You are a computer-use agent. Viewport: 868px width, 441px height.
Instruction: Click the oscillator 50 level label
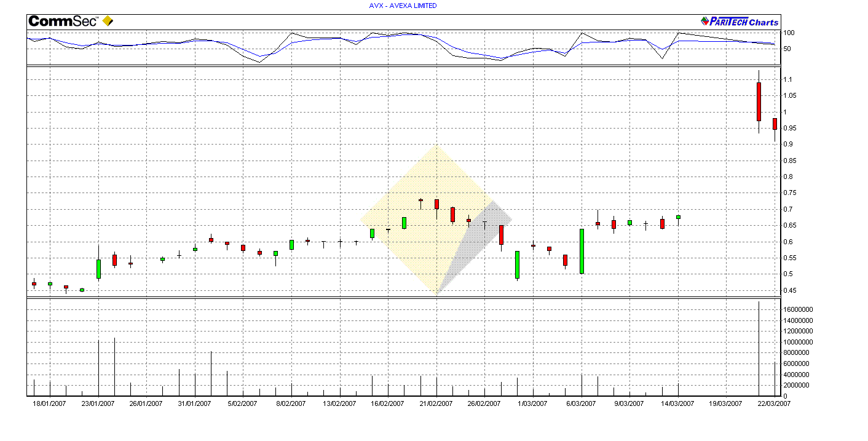click(x=787, y=49)
